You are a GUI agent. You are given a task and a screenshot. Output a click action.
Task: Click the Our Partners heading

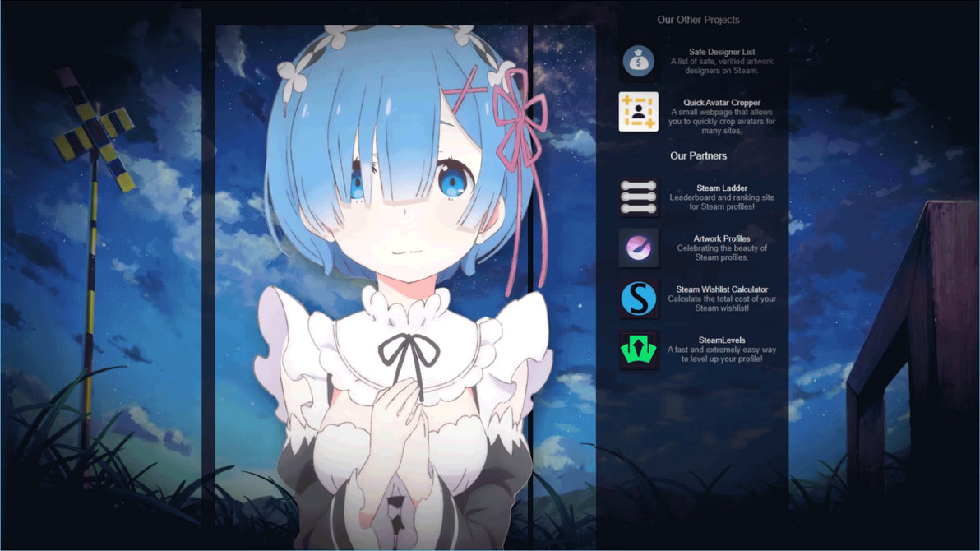tap(700, 155)
